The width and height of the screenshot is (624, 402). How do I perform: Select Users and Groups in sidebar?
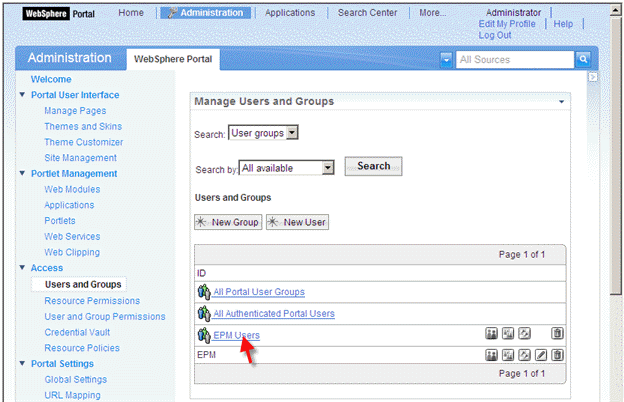coord(83,285)
